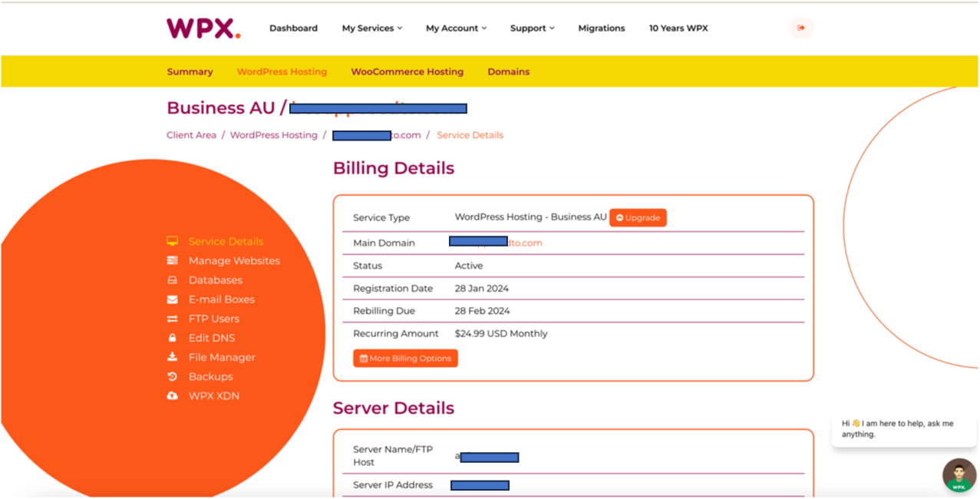Open the Migrations page
Viewport: 980px width, 499px height.
[602, 28]
